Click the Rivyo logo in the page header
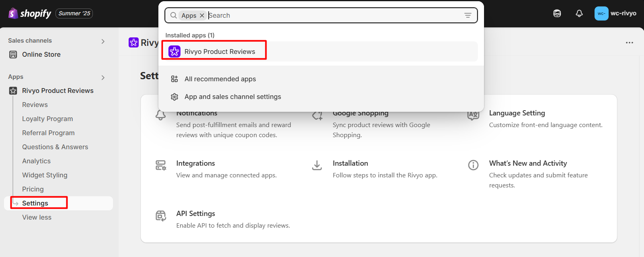 point(133,42)
